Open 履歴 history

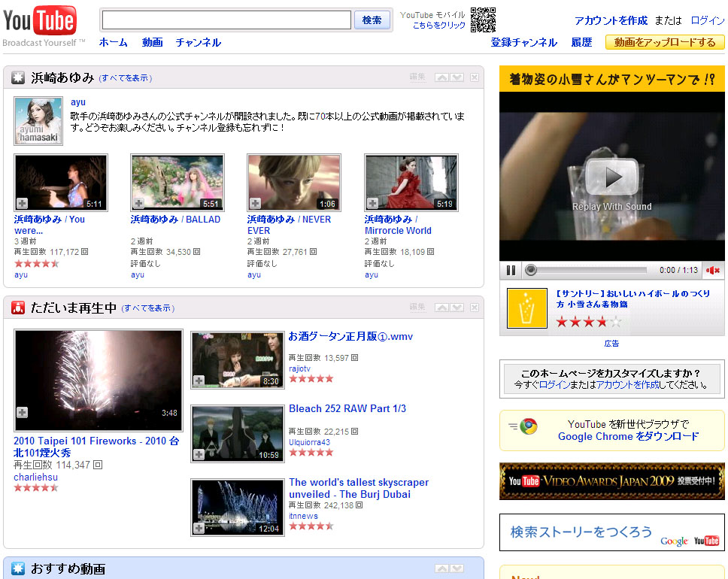tap(581, 42)
